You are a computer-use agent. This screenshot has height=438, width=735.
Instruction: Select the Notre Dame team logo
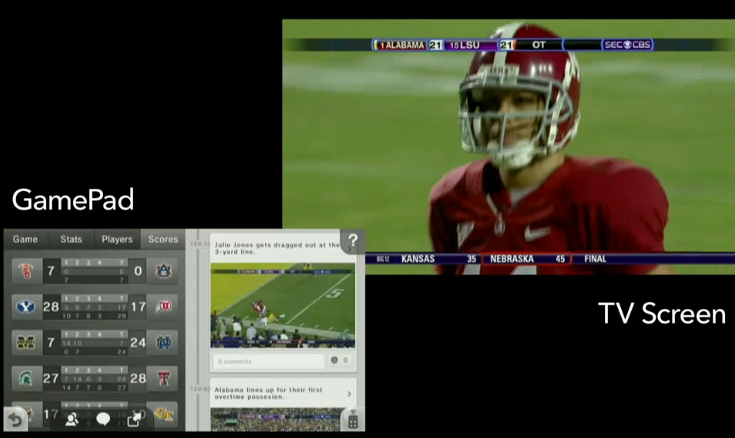163,342
